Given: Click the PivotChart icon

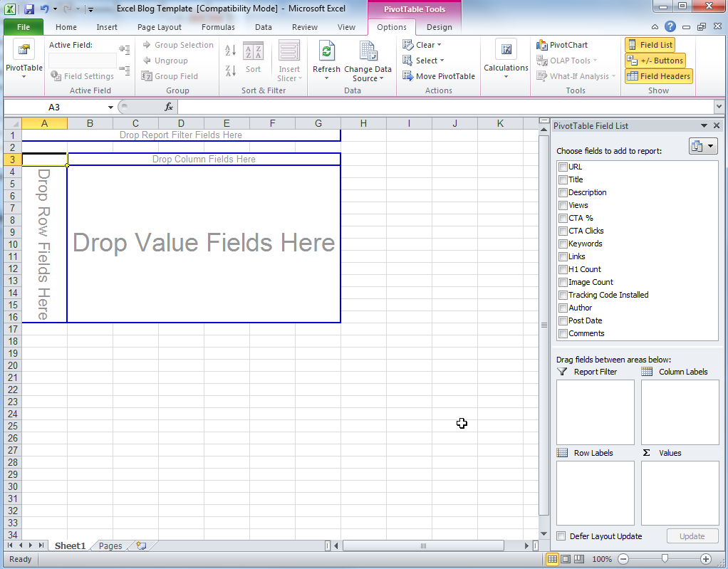Looking at the screenshot, I should click(542, 45).
